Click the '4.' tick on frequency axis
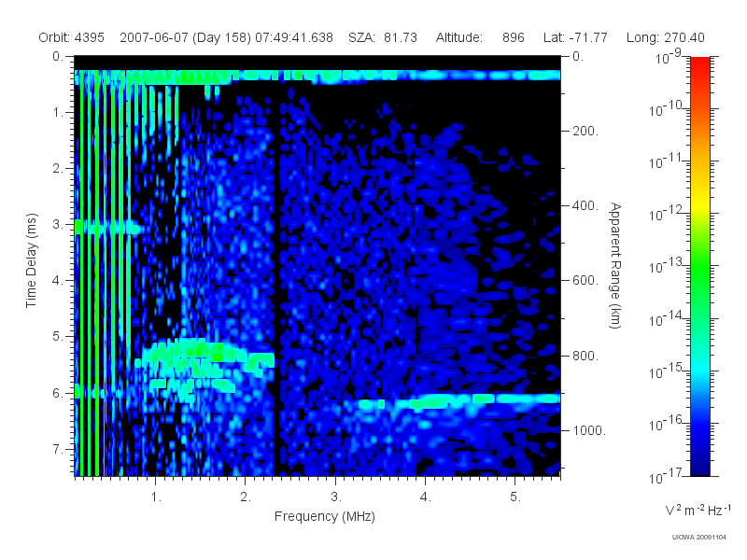The image size is (747, 560). [x=426, y=497]
